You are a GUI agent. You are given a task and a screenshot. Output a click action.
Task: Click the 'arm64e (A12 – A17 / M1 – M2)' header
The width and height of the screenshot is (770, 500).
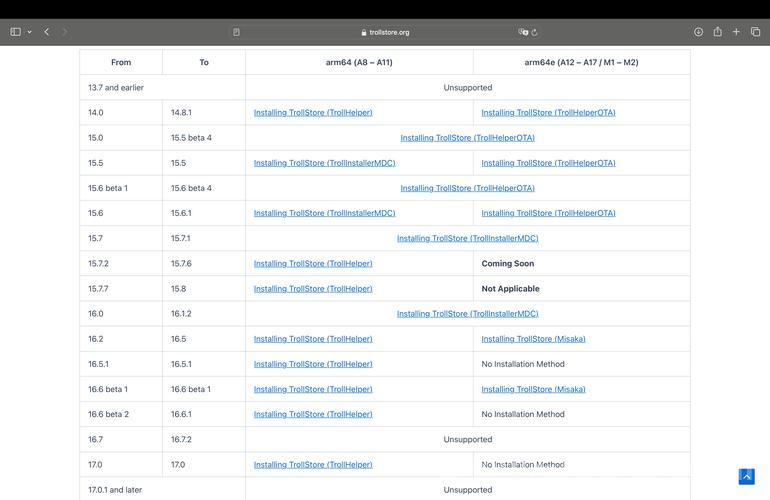[x=581, y=62]
